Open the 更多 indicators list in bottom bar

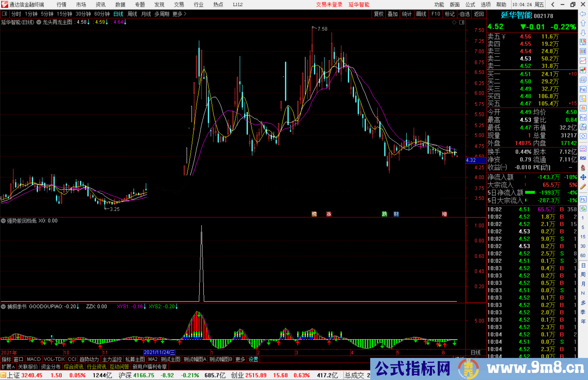pos(240,359)
